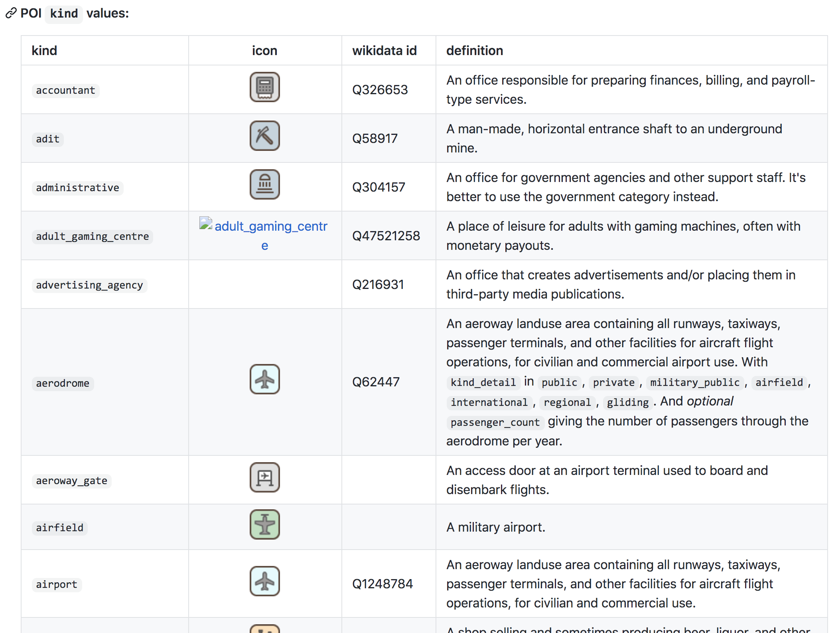The height and width of the screenshot is (633, 840).
Task: Click the passenger_count code label
Action: click(x=495, y=422)
